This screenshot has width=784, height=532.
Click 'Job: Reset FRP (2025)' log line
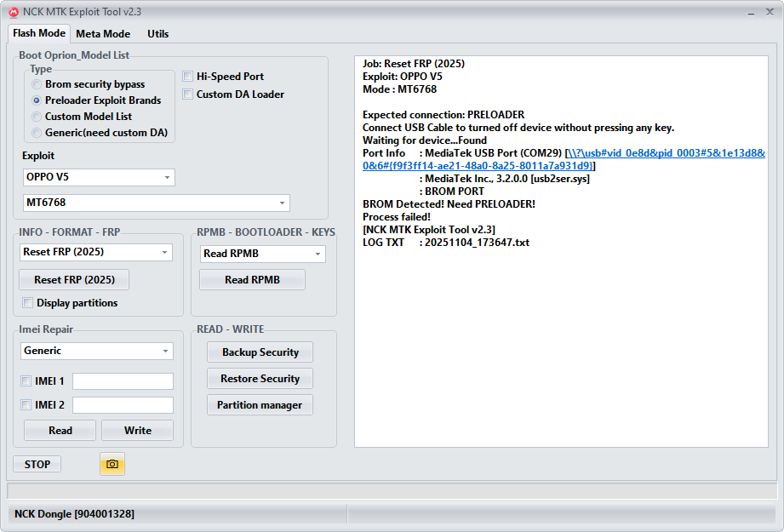[414, 64]
